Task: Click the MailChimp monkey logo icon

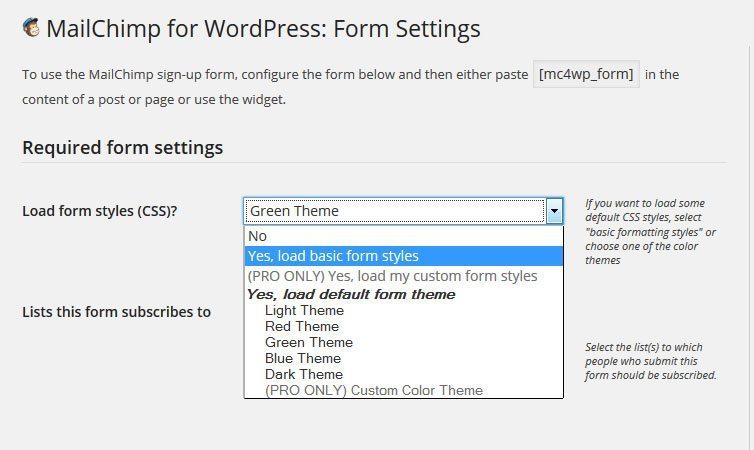Action: [x=31, y=27]
